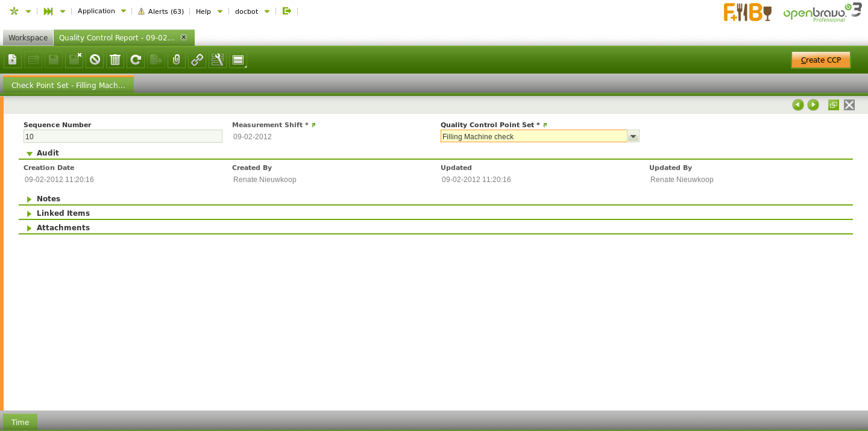This screenshot has height=431, width=868.
Task: Open the Application menu
Action: [101, 11]
